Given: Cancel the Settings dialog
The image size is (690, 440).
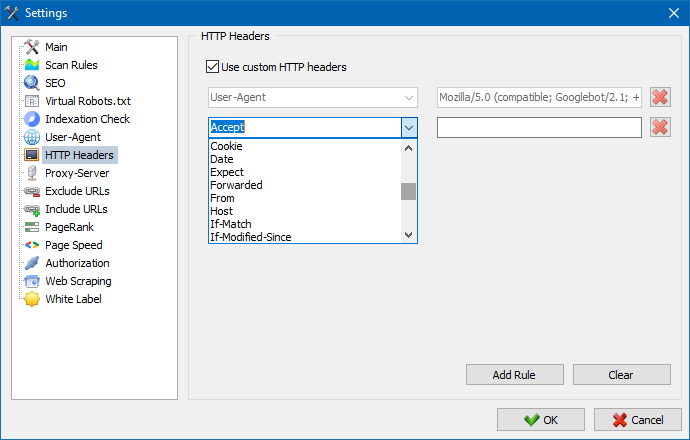Looking at the screenshot, I should click(638, 420).
